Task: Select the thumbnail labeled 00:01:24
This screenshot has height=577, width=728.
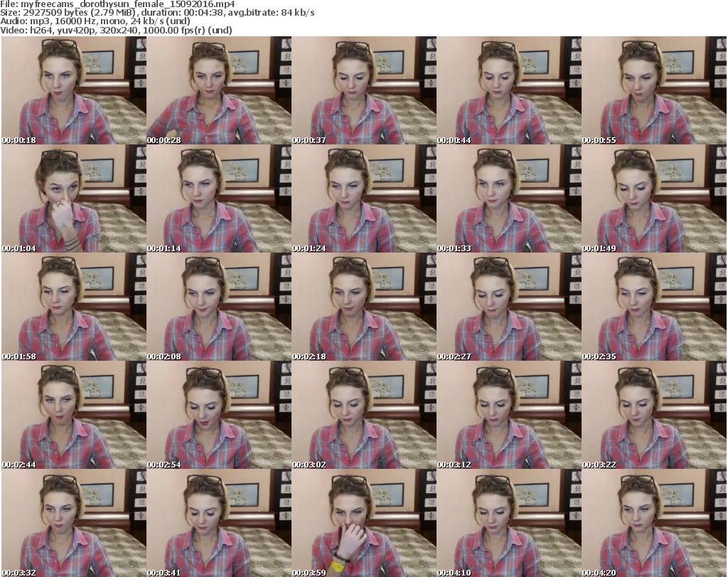Action: pyautogui.click(x=363, y=198)
